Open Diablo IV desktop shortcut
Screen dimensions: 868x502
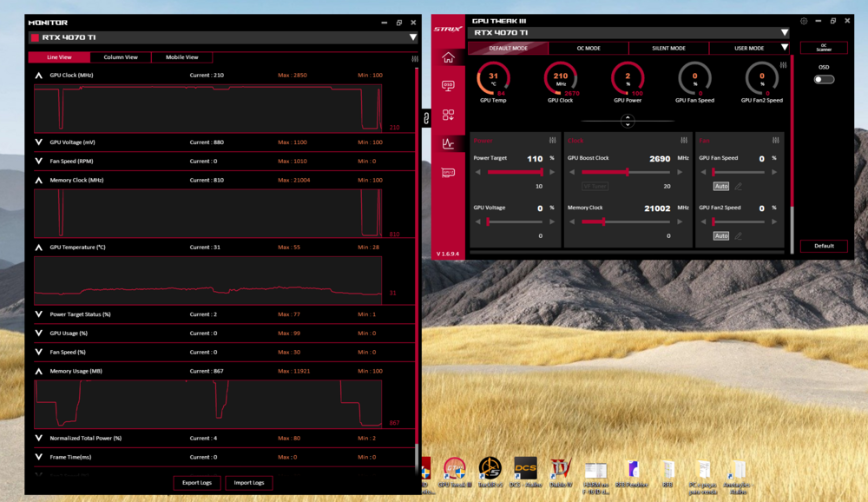(561, 472)
